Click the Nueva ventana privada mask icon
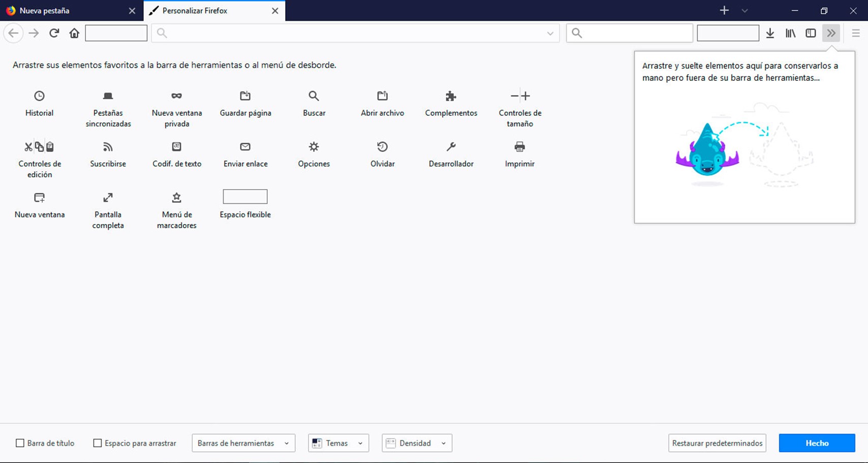The image size is (868, 463). click(176, 96)
